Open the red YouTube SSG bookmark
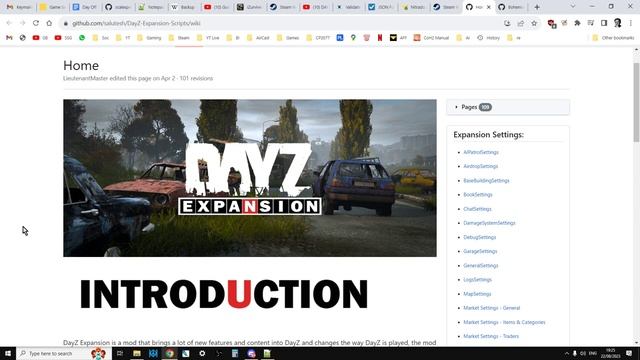The width and height of the screenshot is (640, 360). [x=63, y=38]
